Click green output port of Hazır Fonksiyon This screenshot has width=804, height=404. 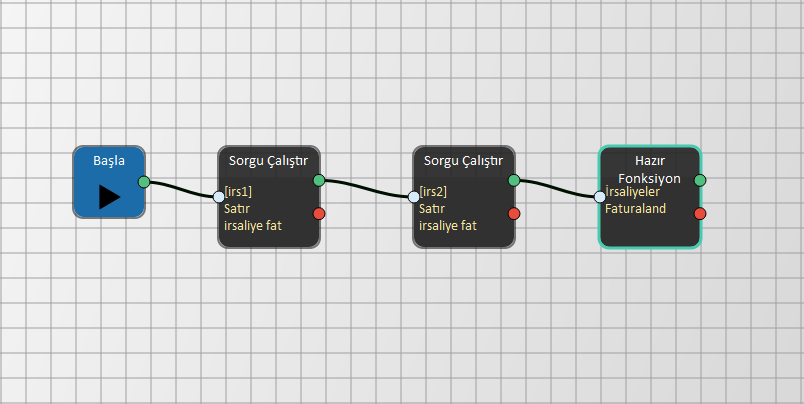(700, 180)
